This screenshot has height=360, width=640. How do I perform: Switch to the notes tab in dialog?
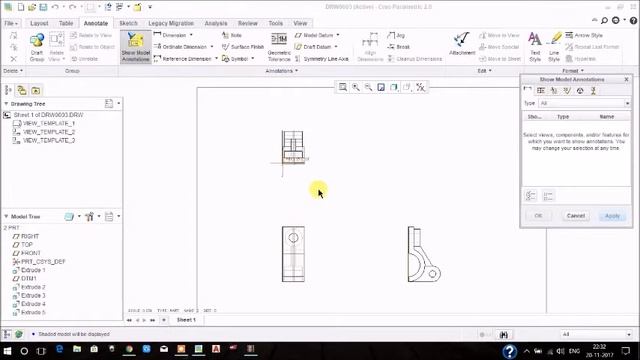554,90
